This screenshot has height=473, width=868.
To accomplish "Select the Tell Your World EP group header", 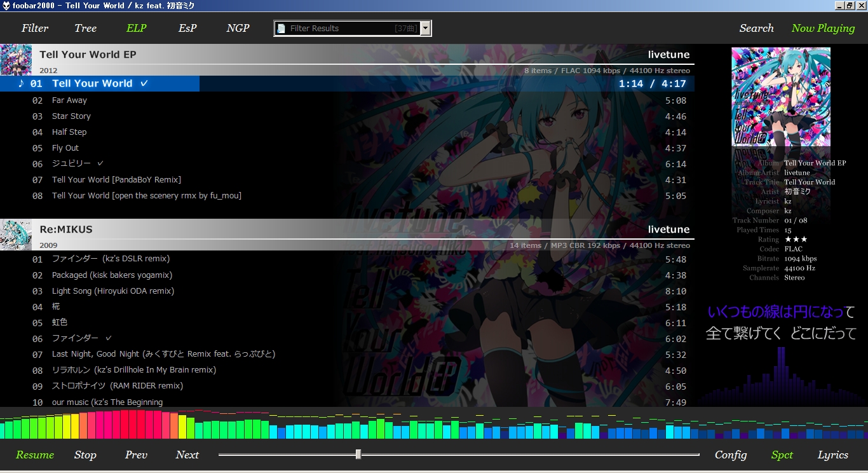I will tap(347, 60).
